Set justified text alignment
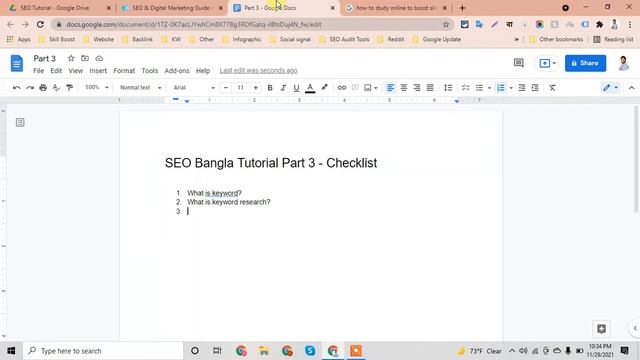This screenshot has height=360, width=640. click(430, 87)
